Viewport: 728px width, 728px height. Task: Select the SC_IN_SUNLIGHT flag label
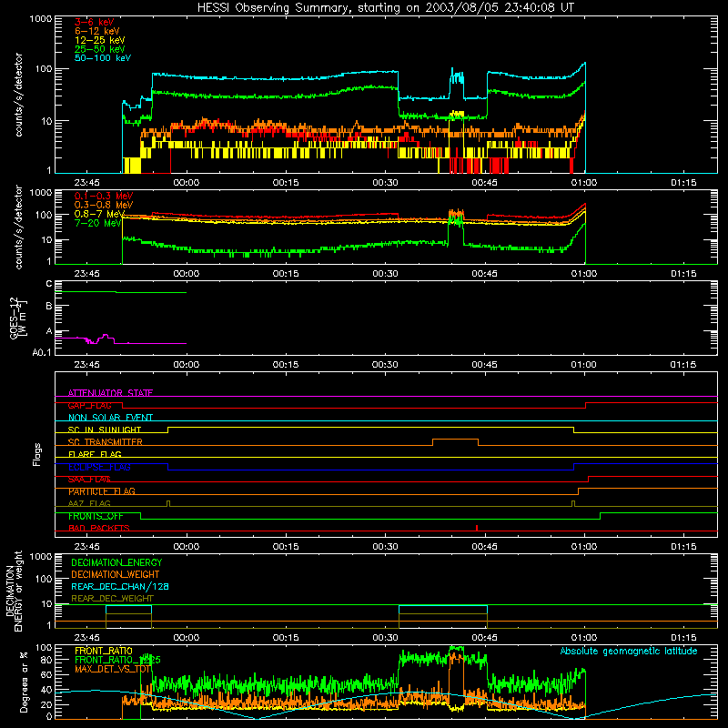point(105,430)
